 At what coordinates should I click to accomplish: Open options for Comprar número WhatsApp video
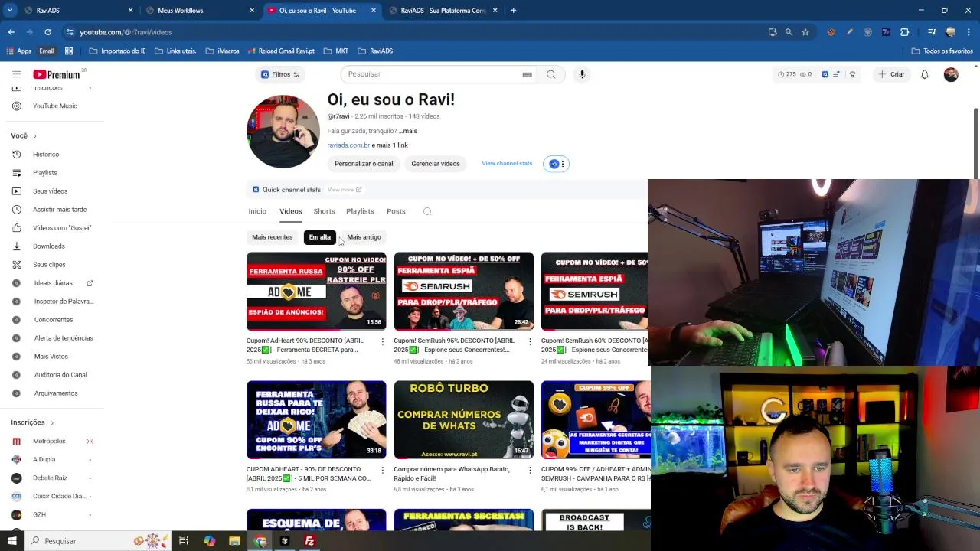coord(530,470)
